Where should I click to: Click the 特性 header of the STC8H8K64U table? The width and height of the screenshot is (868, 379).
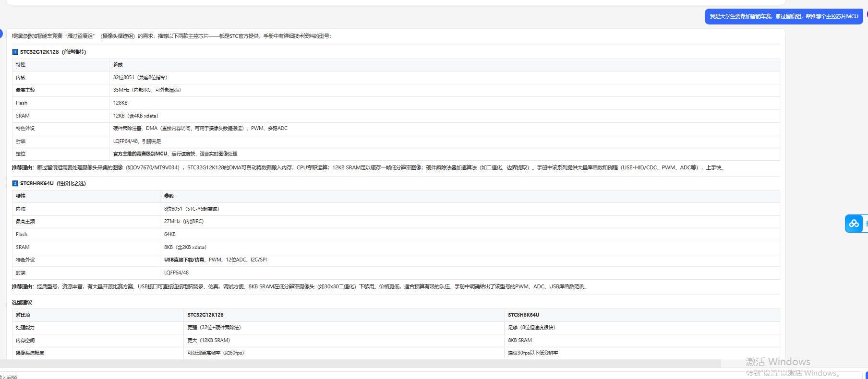[x=21, y=196]
